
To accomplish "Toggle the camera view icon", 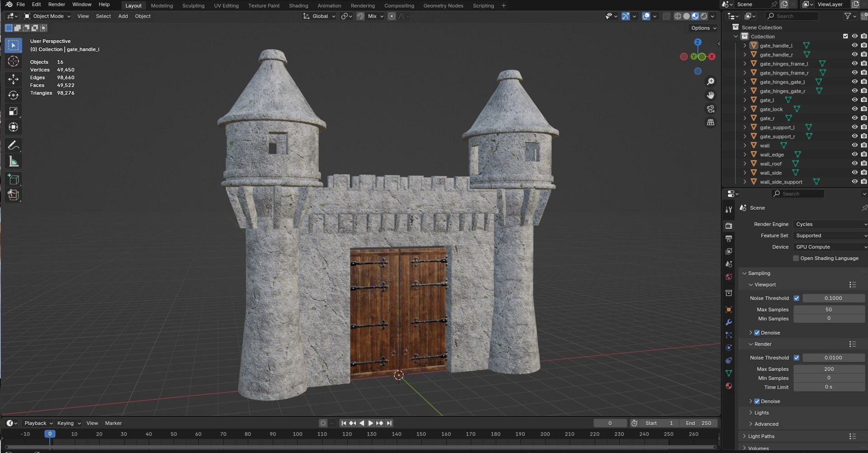I will coord(711,109).
